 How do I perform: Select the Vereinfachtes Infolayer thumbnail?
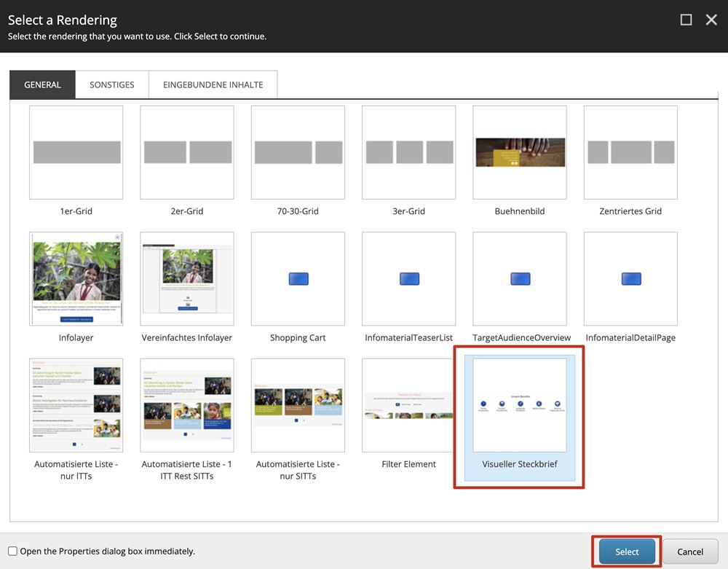(187, 279)
